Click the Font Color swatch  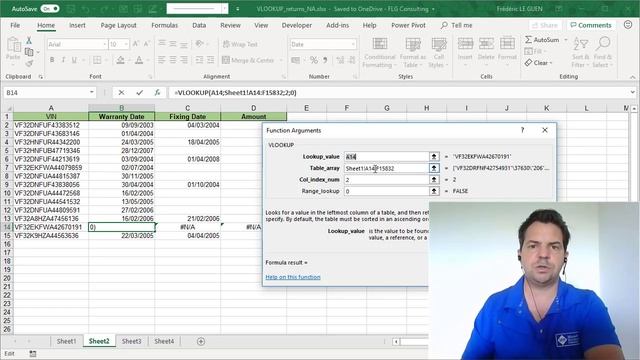[139, 60]
